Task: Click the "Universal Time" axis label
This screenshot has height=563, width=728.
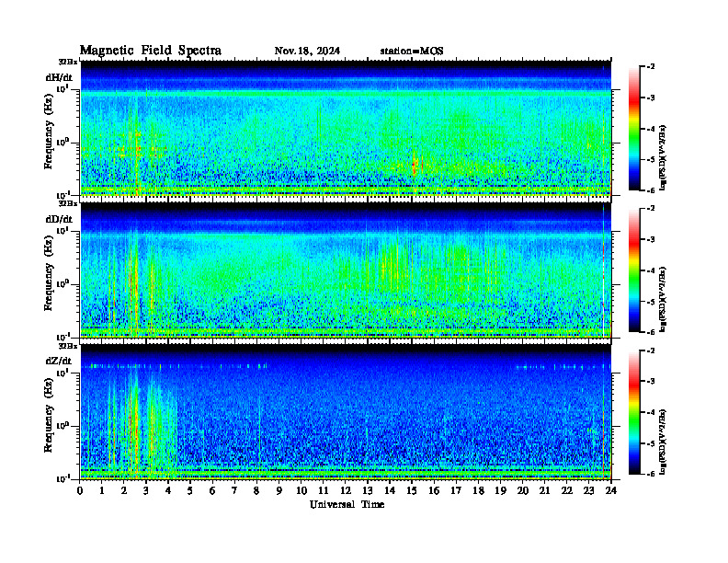Action: pyautogui.click(x=347, y=504)
